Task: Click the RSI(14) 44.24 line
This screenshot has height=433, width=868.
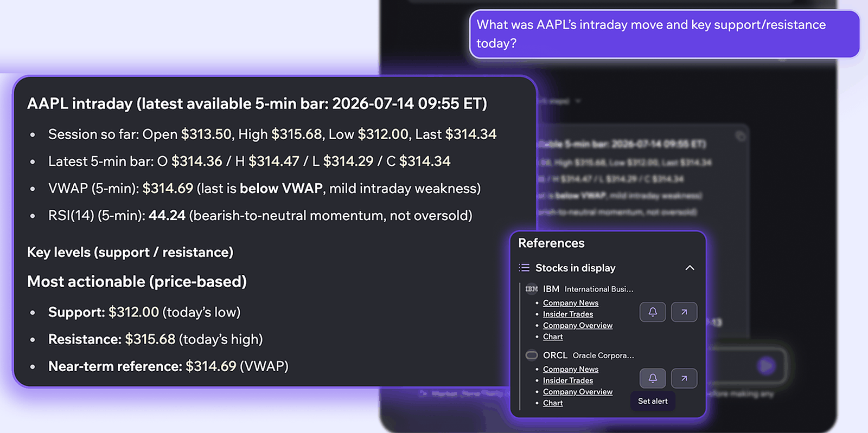Action: (x=260, y=216)
